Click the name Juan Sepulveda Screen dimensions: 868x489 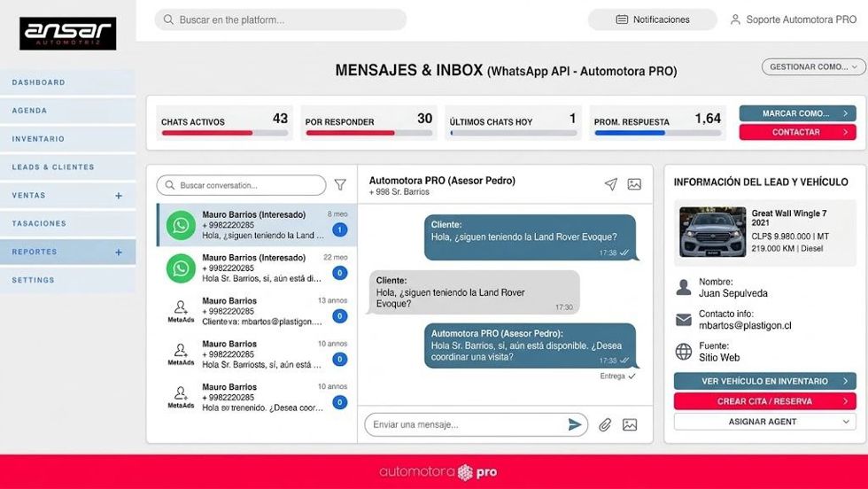733,293
